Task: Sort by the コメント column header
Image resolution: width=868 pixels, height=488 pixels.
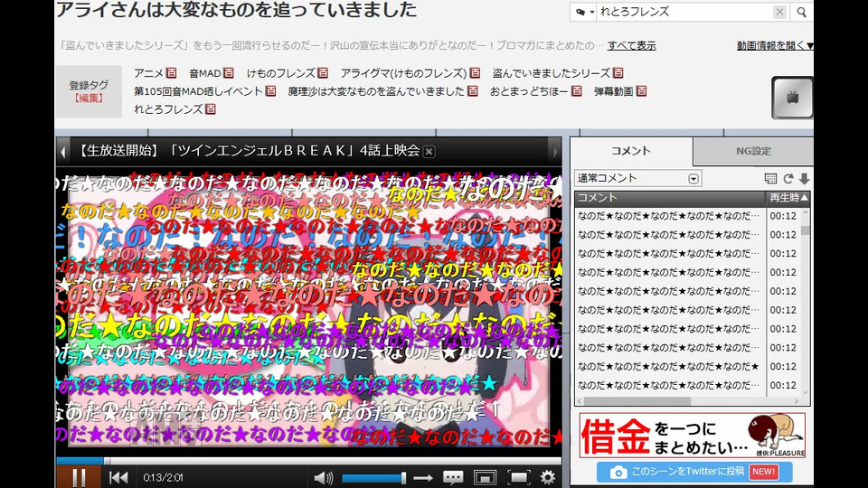Action: 670,198
